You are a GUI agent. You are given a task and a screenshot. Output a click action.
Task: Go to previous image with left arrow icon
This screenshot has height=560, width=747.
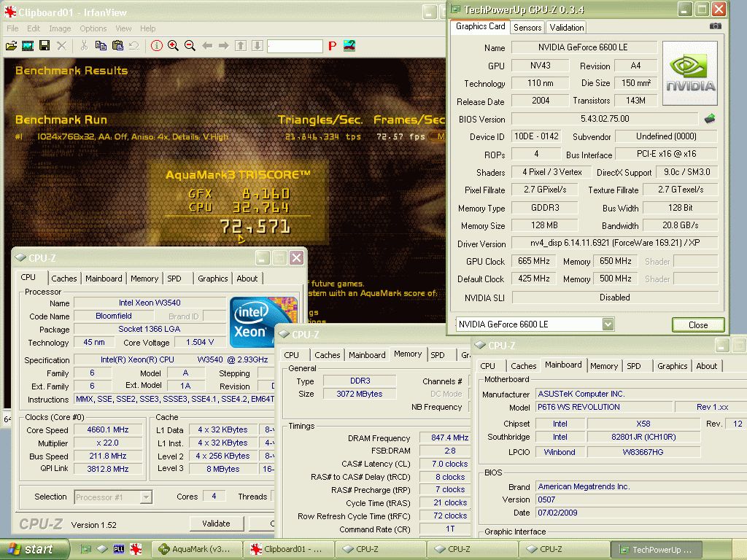coord(206,46)
